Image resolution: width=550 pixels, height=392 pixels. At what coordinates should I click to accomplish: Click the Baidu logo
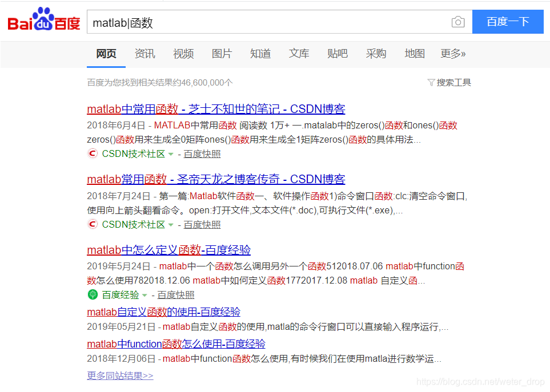click(44, 19)
